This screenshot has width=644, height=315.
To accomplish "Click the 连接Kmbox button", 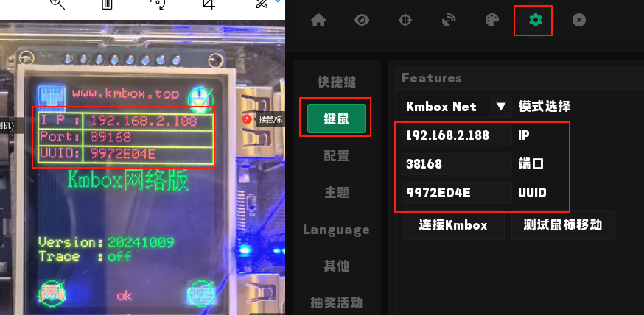I will (x=453, y=225).
